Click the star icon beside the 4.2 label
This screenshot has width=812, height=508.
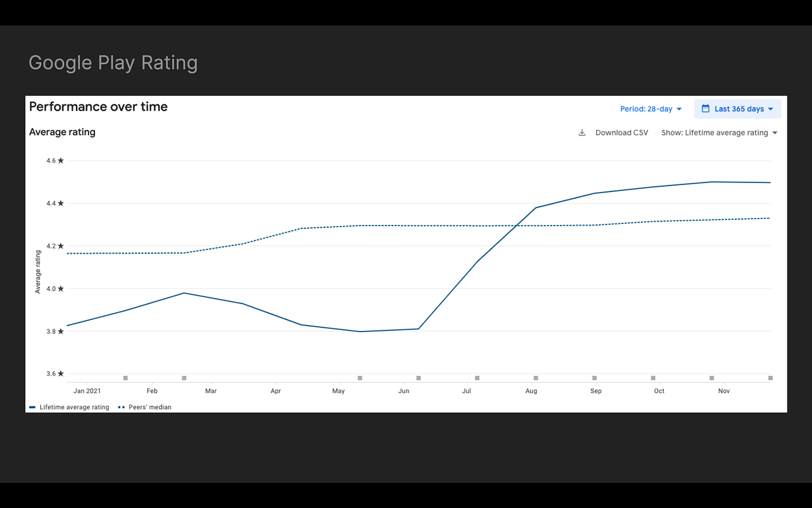(x=61, y=245)
